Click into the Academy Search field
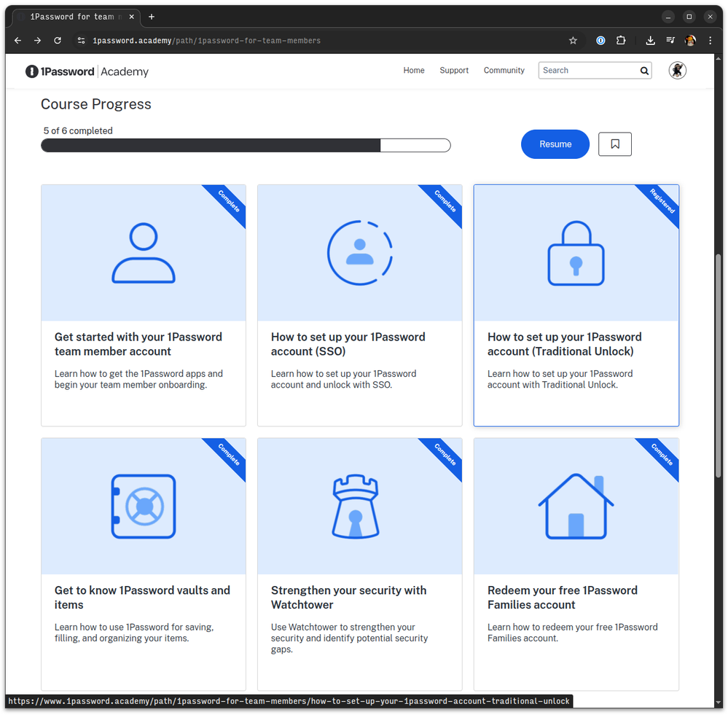 coord(587,71)
